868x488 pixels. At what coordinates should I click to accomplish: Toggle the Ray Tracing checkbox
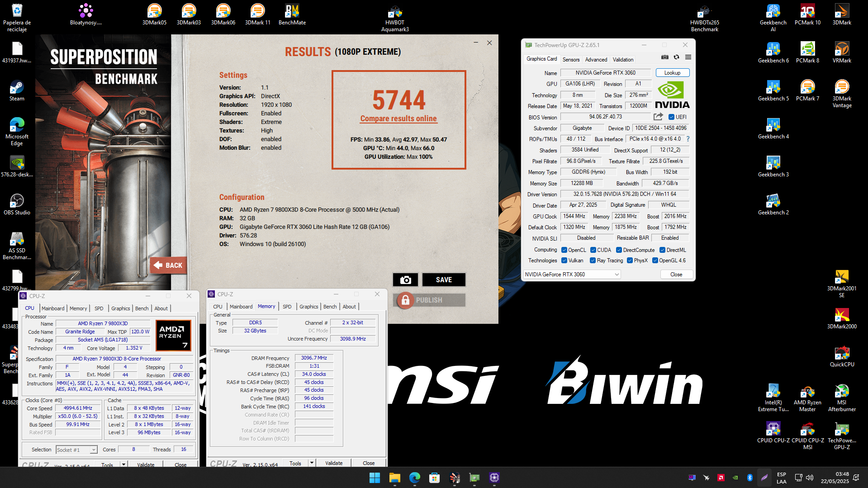click(x=593, y=261)
